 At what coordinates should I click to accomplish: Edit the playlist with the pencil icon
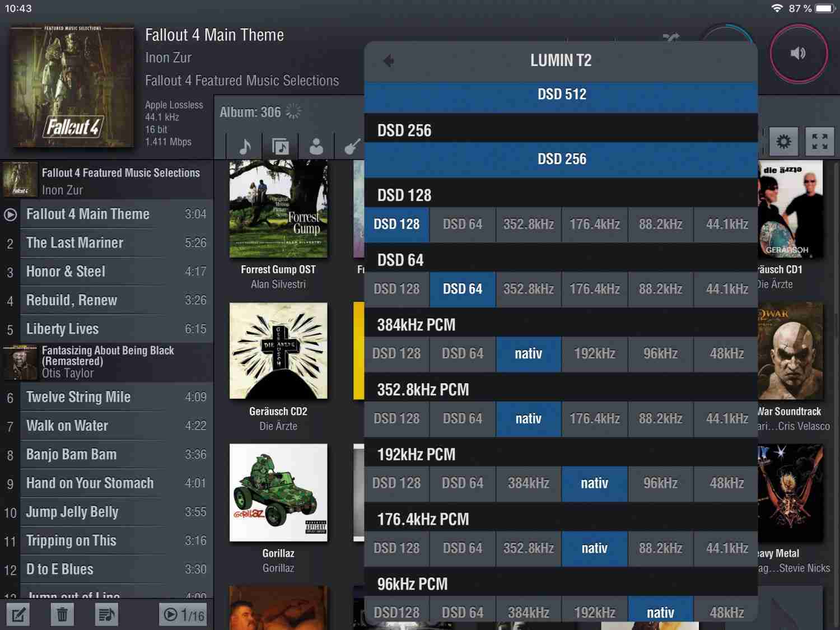click(x=18, y=615)
